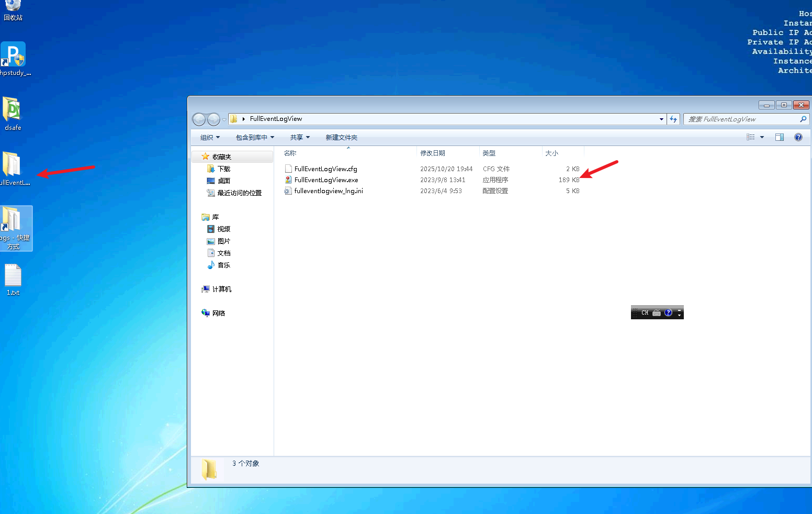Click CH language indicator on language bar

[x=645, y=313]
